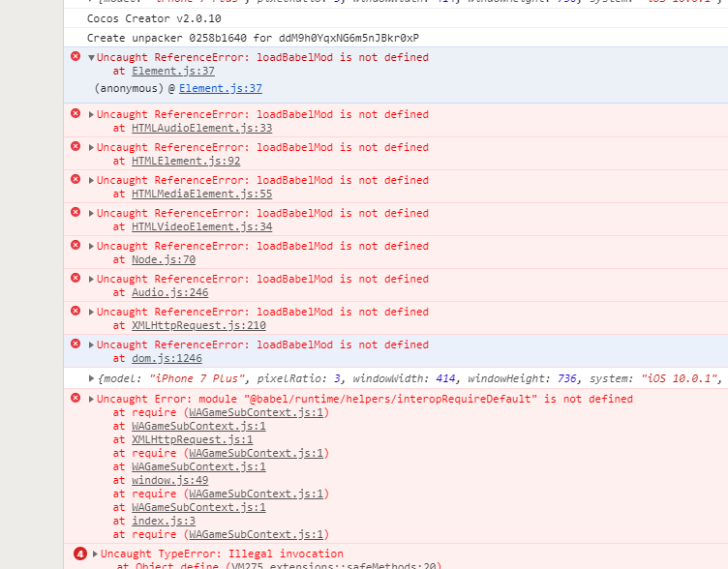Collapse the expanded Element.js:37 error entry
Viewport: 728px width, 569px height.
point(91,58)
